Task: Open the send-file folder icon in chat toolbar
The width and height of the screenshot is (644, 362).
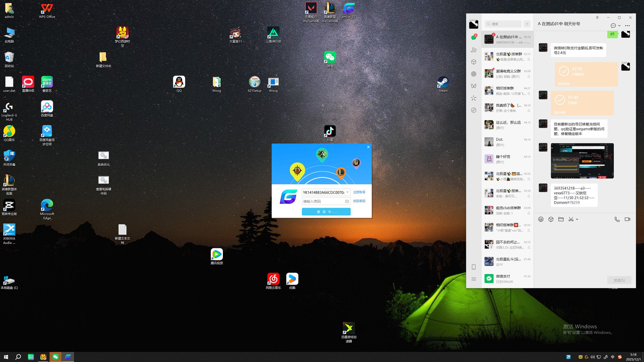Action: [561, 219]
